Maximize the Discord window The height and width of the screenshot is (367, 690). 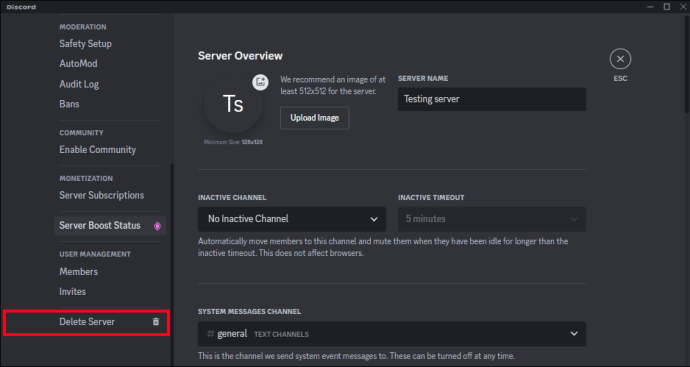667,7
